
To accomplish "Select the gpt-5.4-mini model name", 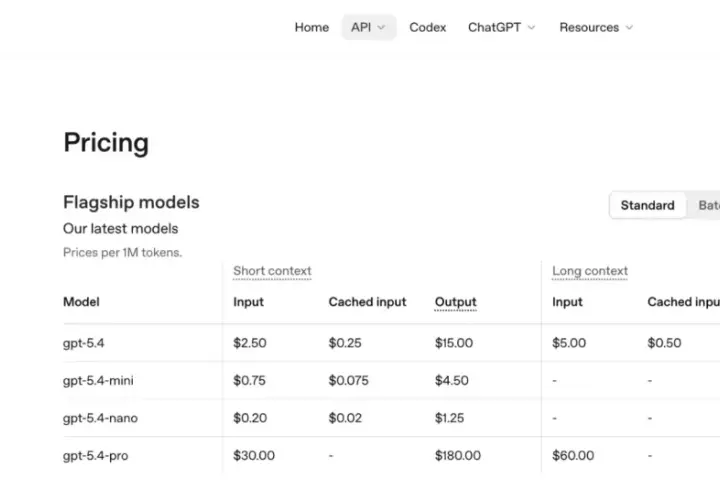I will pos(98,381).
